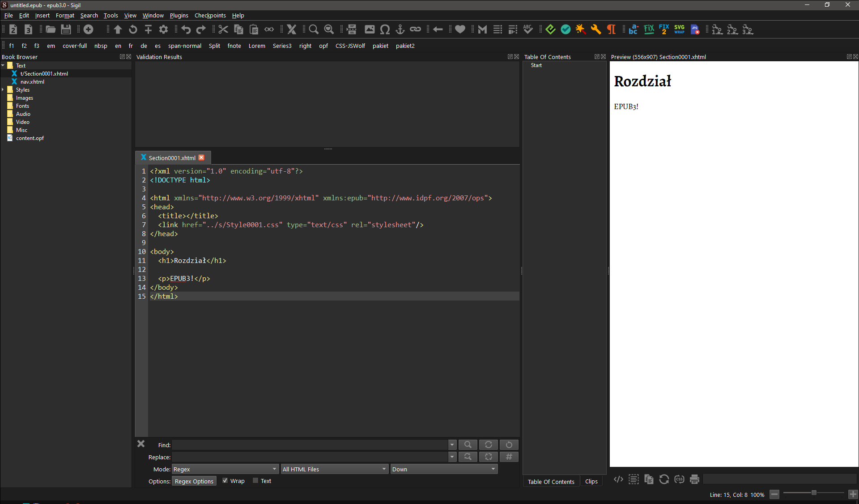This screenshot has width=859, height=504.
Task: Click the SVG Wrap plugin icon
Action: coord(679,30)
